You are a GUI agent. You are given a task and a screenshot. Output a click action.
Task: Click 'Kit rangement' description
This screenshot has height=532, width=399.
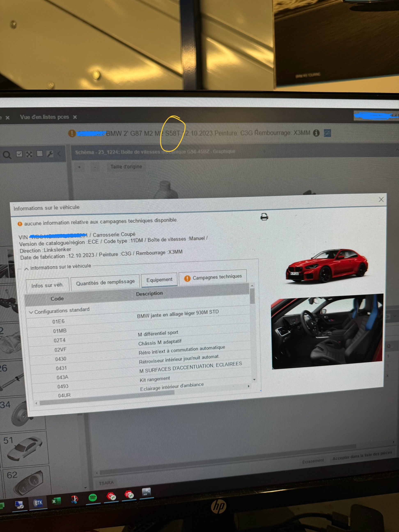(x=155, y=379)
